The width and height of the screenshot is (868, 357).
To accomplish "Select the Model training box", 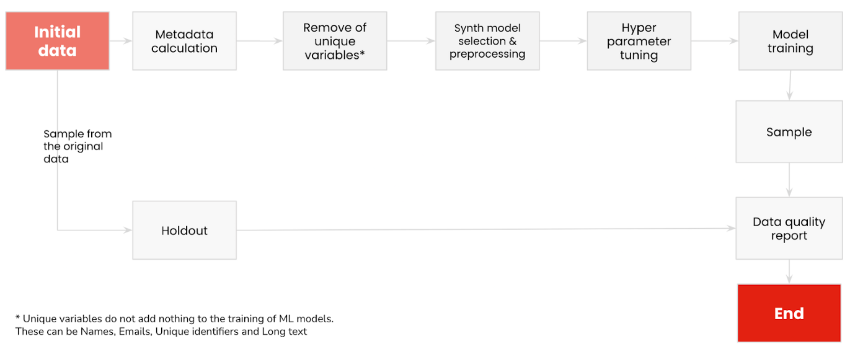I will [x=790, y=41].
